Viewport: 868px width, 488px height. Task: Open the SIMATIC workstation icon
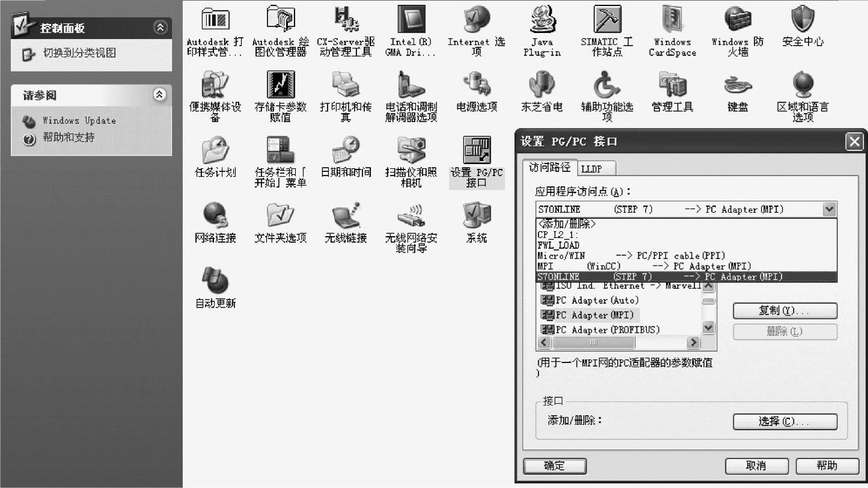(x=607, y=20)
